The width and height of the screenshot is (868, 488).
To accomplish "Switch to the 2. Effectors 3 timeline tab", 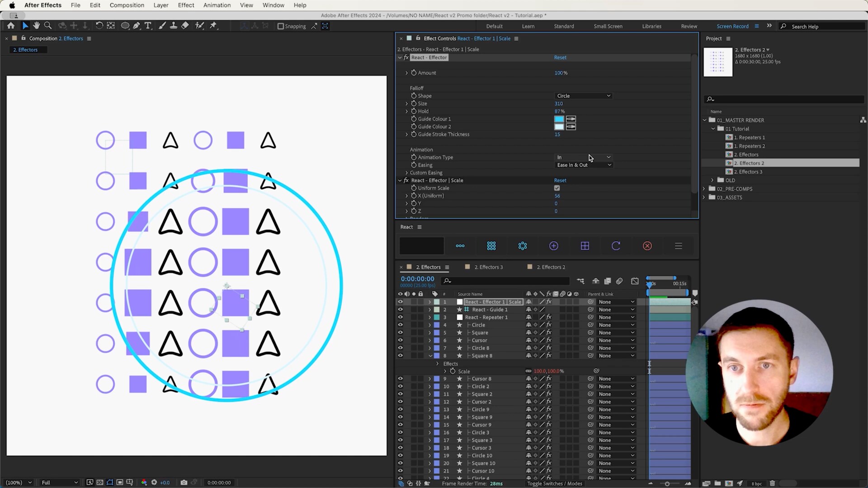I will (x=488, y=267).
